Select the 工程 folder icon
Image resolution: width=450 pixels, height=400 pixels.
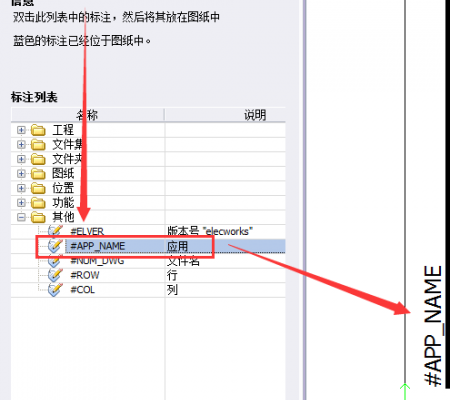point(38,130)
